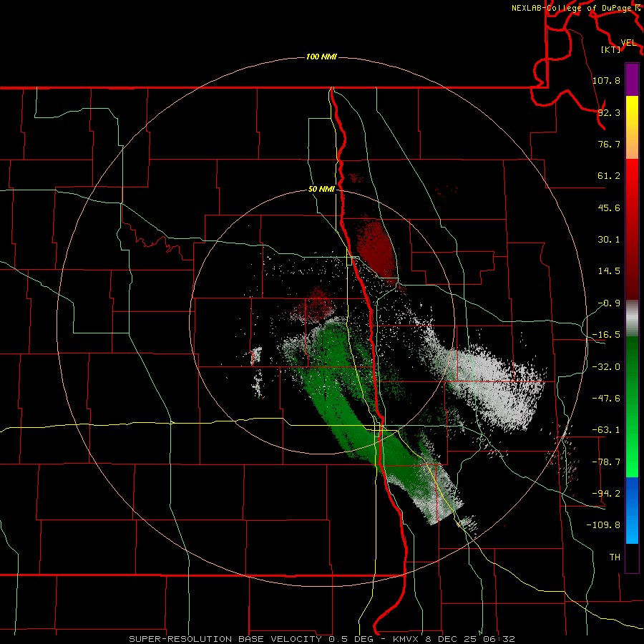Pick the gray segment of the color bar
Viewport: 644px width, 644px height.
point(632,318)
